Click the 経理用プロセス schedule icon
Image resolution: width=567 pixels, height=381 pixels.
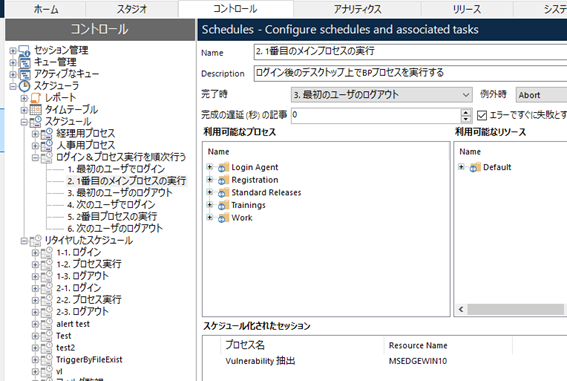tap(47, 134)
